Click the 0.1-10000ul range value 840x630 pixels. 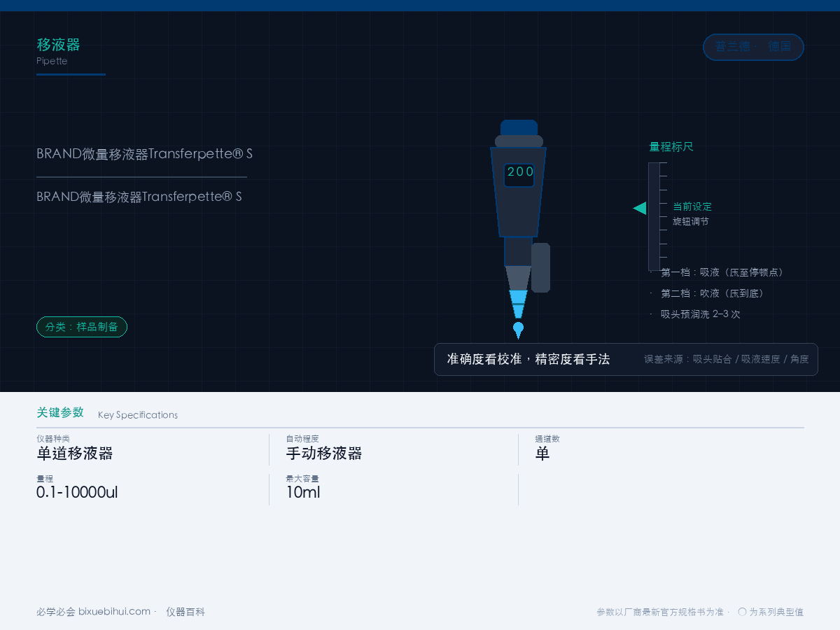click(x=77, y=492)
